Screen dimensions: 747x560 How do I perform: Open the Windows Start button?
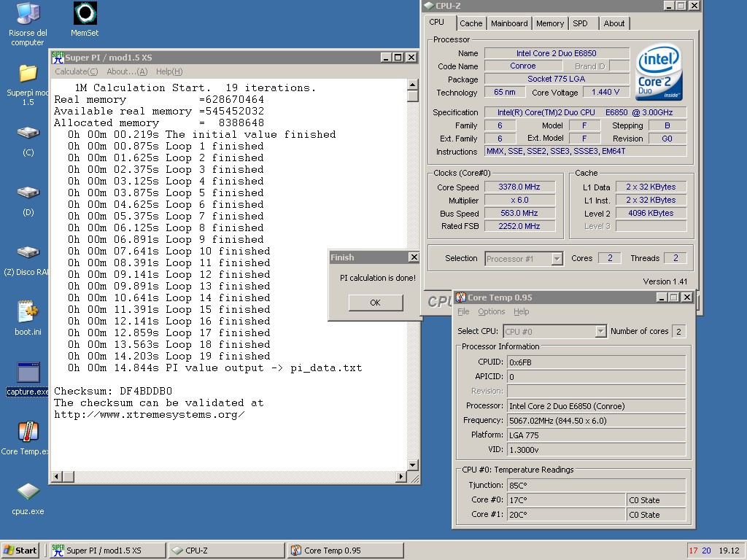tap(20, 551)
